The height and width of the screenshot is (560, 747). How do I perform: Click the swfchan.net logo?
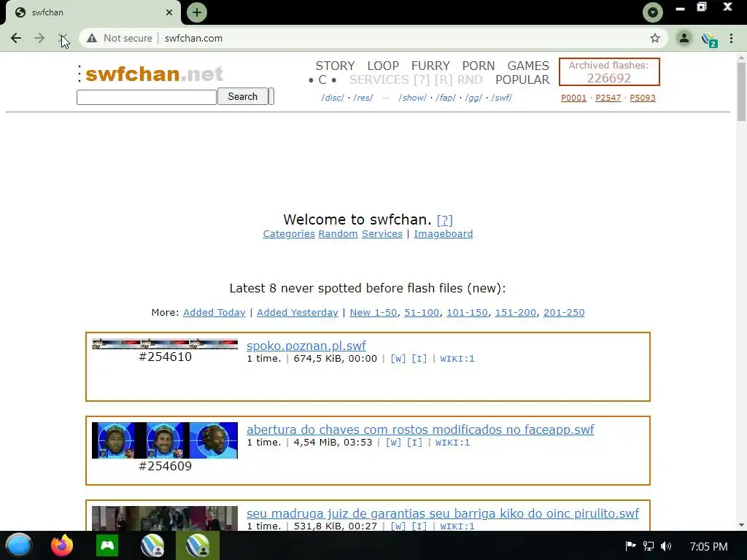click(154, 74)
